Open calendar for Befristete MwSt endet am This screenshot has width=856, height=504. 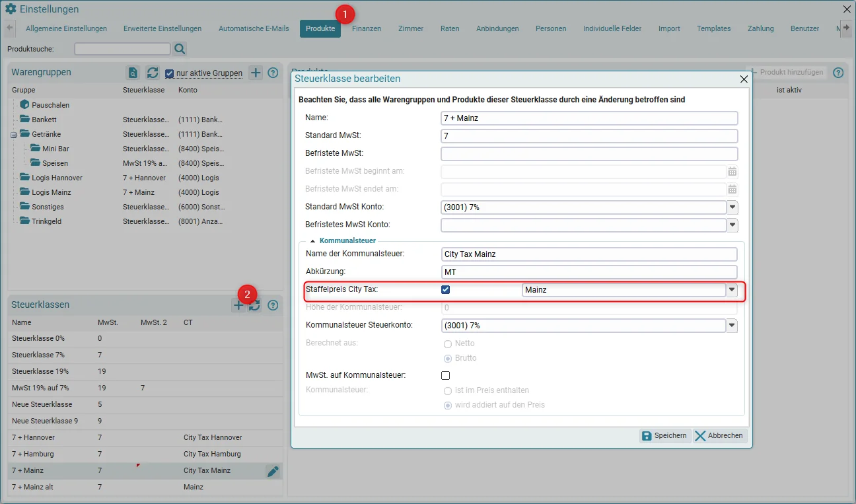pos(732,189)
